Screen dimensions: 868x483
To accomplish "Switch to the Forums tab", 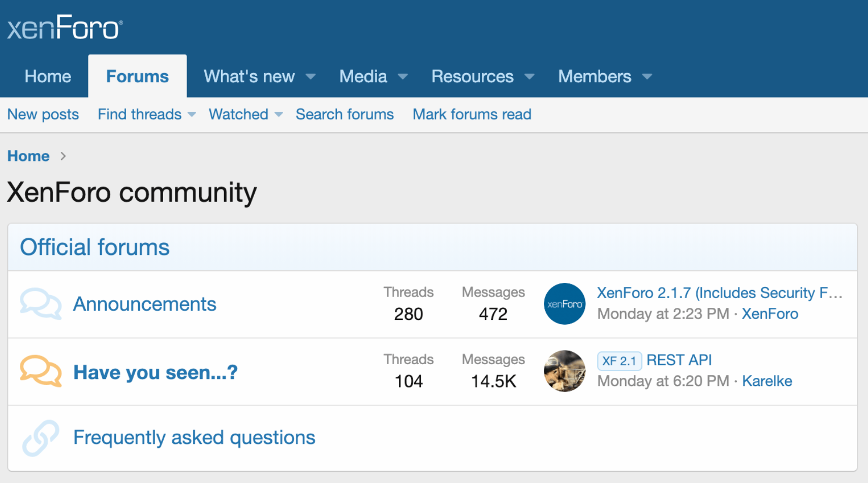I will pyautogui.click(x=137, y=76).
